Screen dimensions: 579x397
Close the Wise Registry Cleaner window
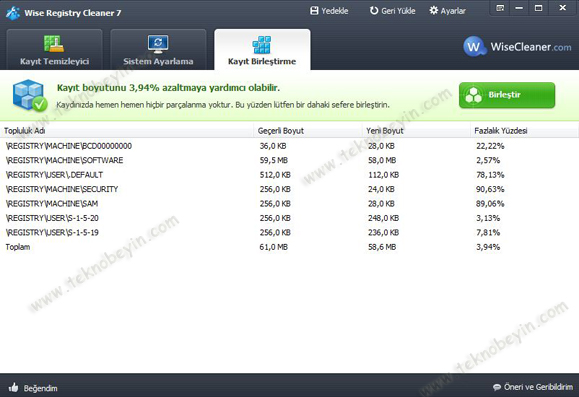(562, 8)
